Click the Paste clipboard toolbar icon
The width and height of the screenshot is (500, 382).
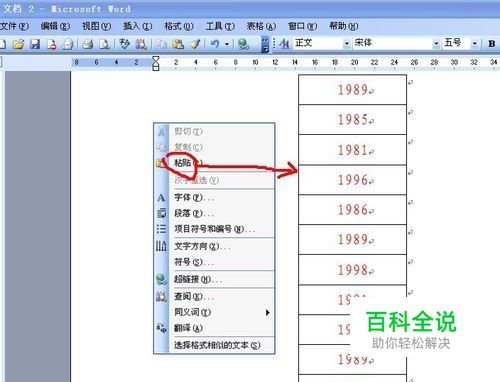(x=178, y=44)
